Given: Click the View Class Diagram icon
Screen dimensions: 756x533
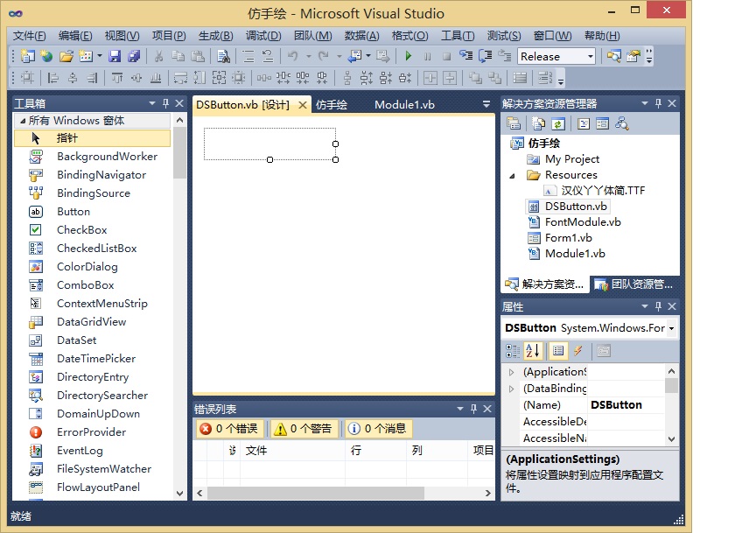Looking at the screenshot, I should click(x=621, y=124).
